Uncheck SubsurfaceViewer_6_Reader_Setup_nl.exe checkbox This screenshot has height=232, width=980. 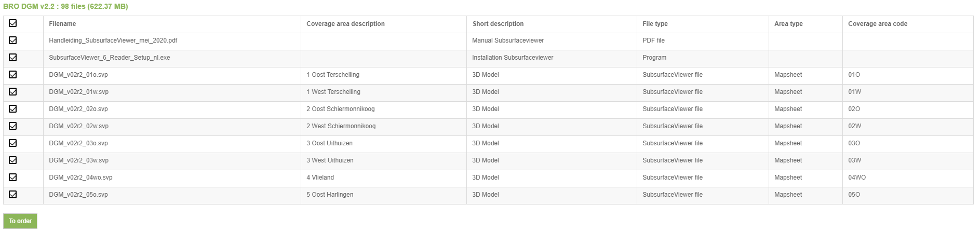(13, 58)
